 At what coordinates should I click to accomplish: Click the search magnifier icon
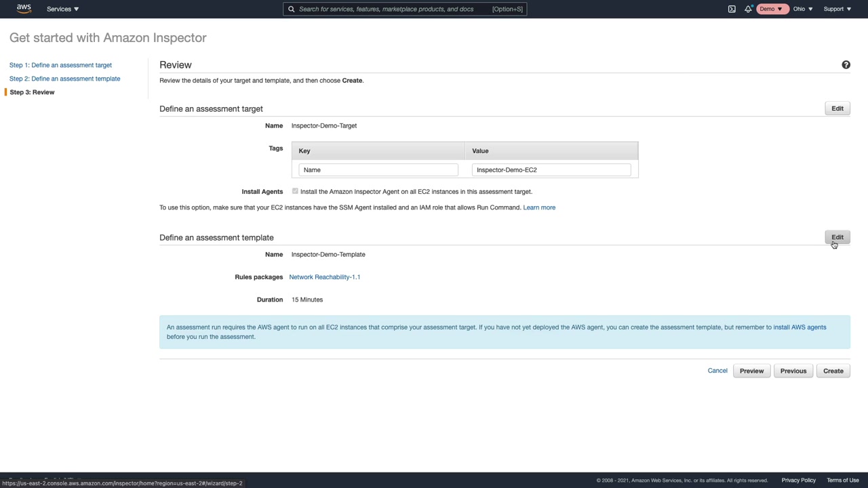pyautogui.click(x=292, y=9)
